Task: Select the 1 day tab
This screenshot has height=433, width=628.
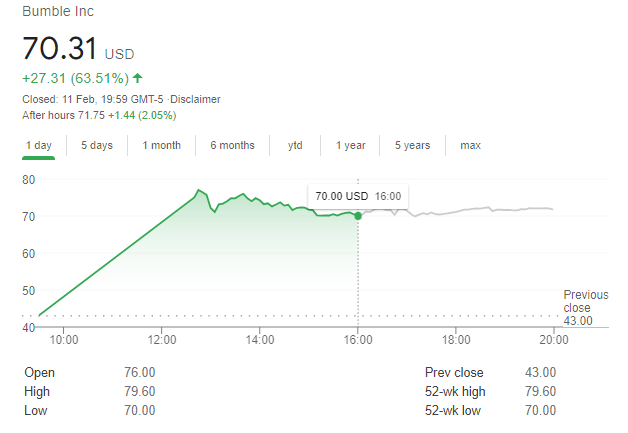Action: (38, 145)
